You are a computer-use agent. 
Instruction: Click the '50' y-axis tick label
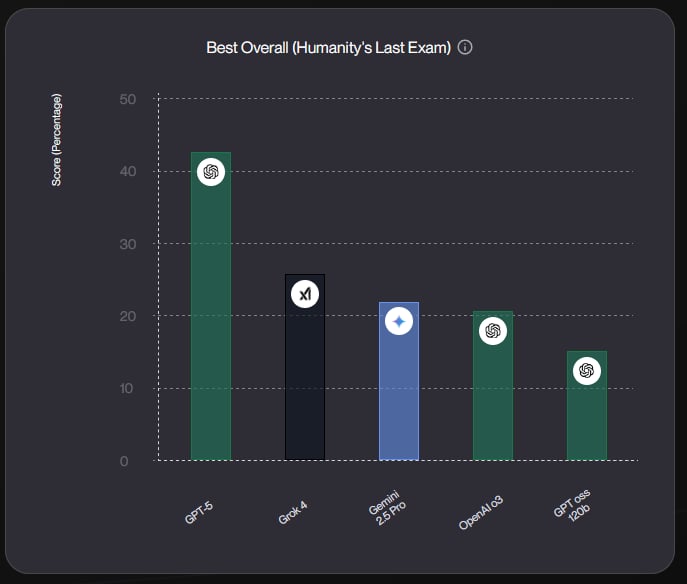127,99
